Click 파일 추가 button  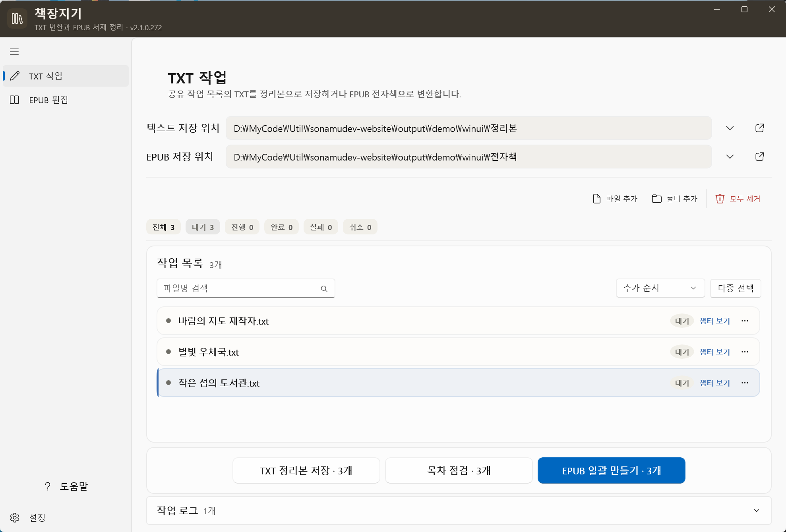coord(615,199)
